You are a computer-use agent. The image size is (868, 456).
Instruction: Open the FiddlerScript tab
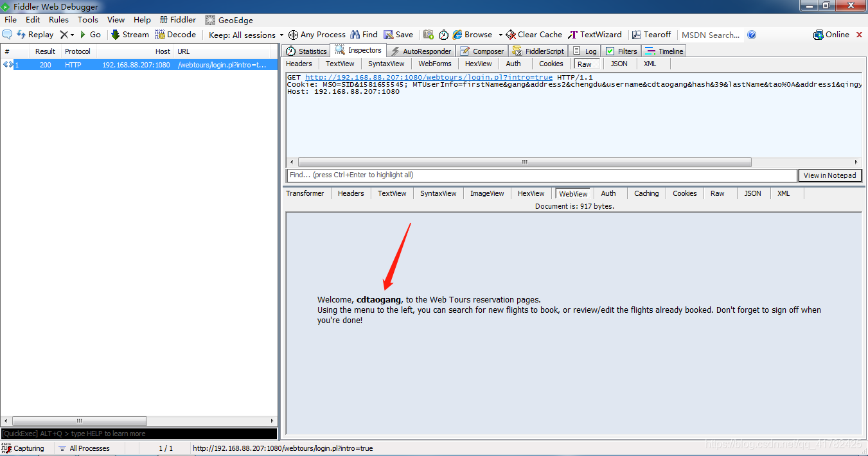pos(538,51)
